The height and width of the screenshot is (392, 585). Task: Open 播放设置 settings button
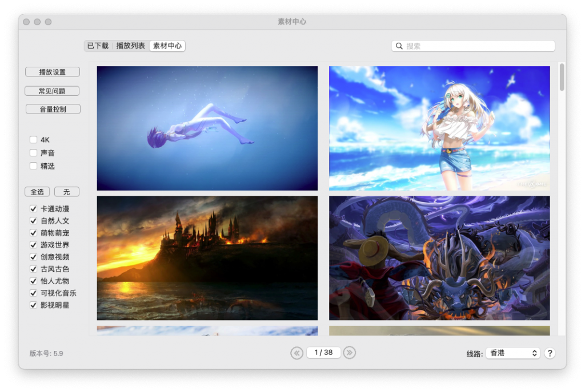point(52,72)
